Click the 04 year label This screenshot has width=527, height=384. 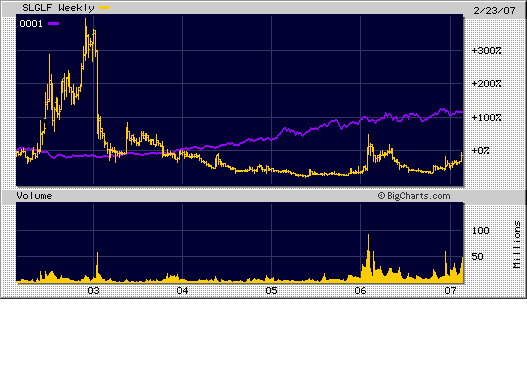coord(183,291)
